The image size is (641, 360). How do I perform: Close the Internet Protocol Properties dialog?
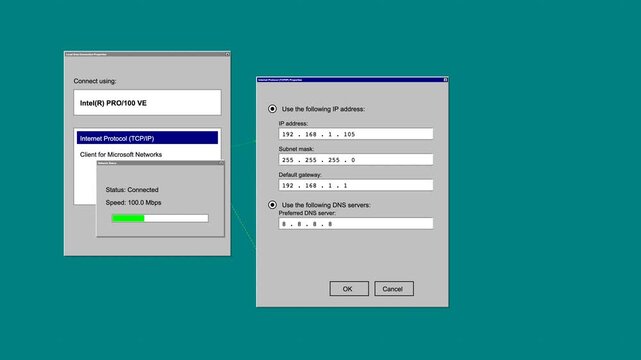pos(445,80)
